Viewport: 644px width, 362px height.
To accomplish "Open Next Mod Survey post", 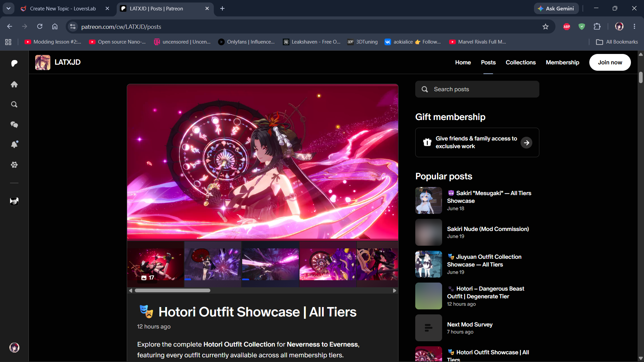I will click(470, 324).
